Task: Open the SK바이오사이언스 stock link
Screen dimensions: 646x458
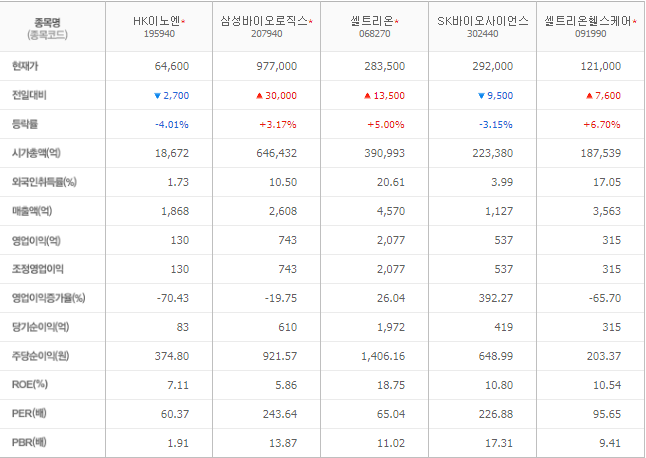Action: pyautogui.click(x=483, y=21)
